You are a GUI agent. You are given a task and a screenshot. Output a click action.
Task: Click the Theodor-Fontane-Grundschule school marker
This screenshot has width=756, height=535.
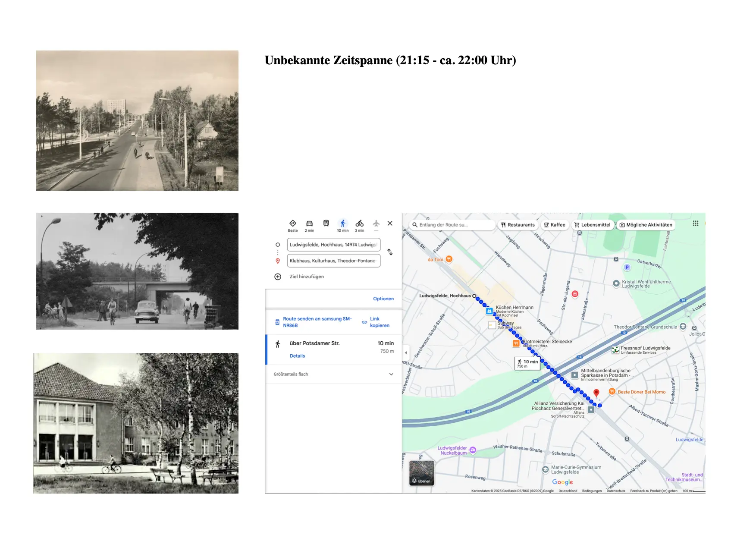[683, 327]
